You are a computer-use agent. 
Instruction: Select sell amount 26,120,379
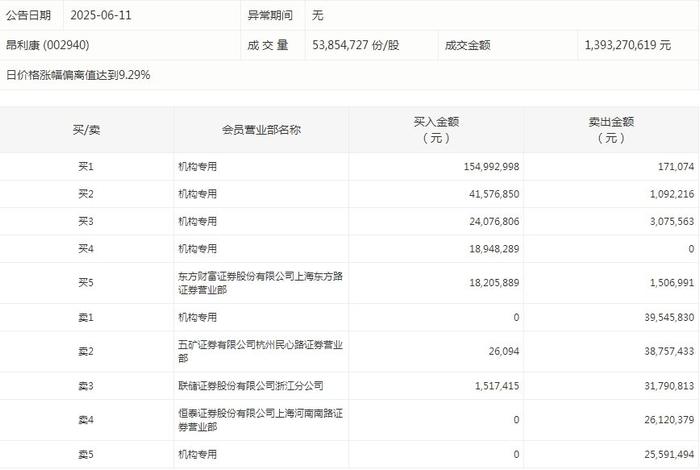coord(669,420)
